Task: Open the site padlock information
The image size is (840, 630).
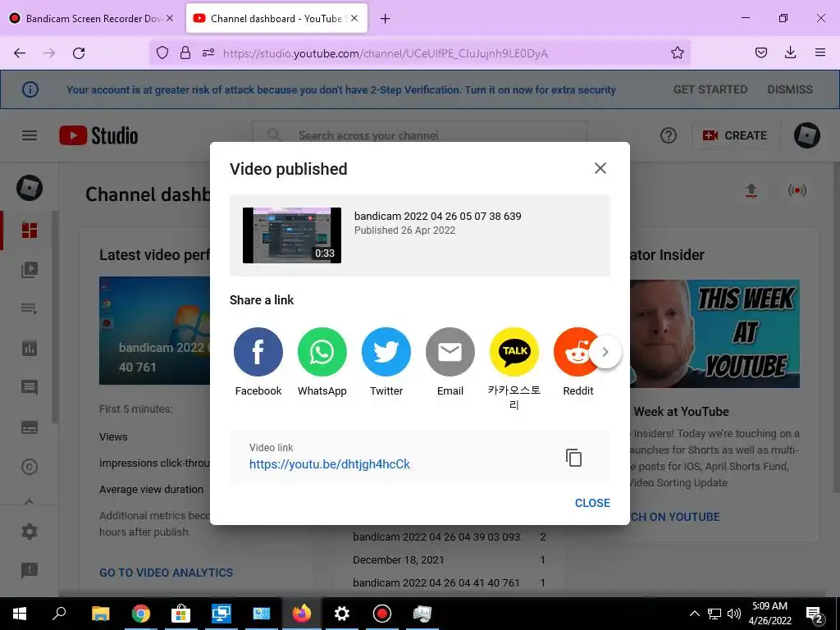Action: (185, 52)
